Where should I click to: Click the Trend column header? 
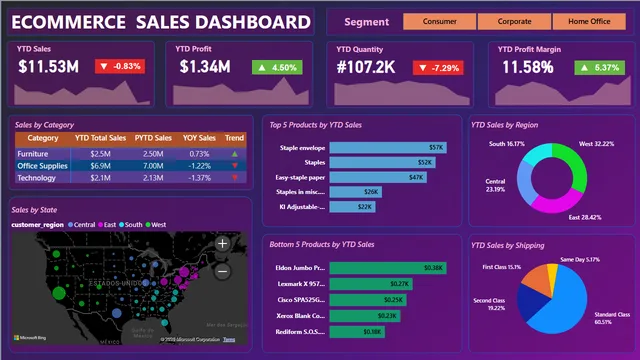pos(234,138)
